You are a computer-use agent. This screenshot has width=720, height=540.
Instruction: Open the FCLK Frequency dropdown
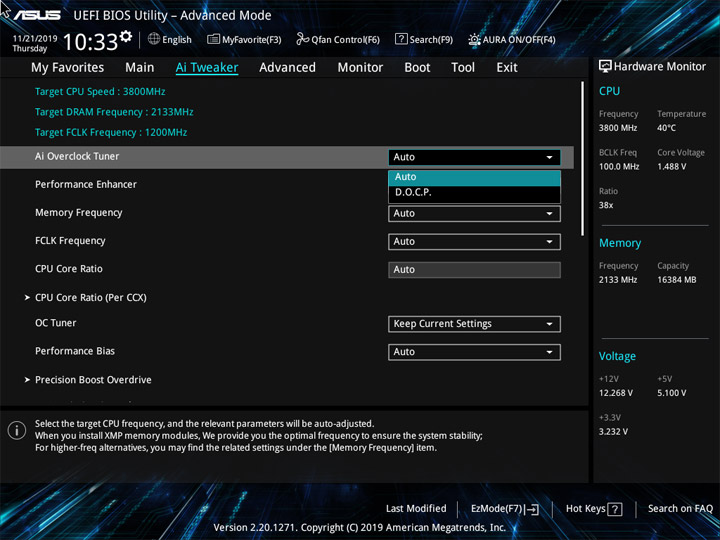[x=474, y=242]
